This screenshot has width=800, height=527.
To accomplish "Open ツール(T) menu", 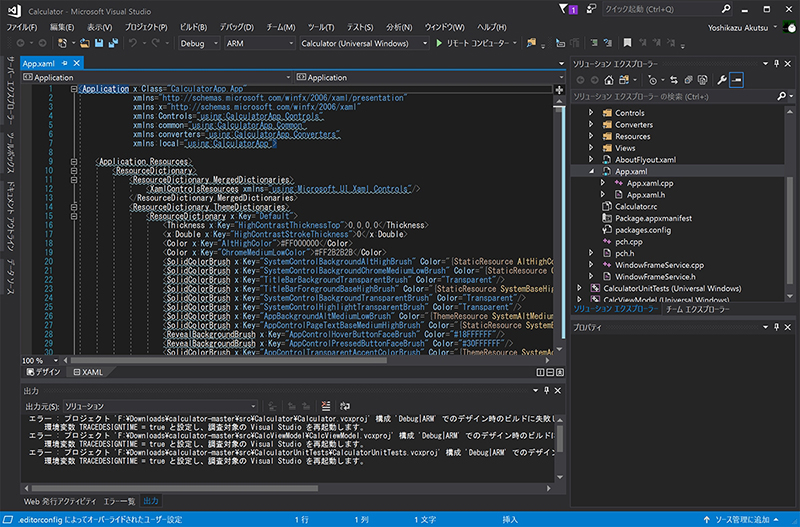I will [320, 27].
